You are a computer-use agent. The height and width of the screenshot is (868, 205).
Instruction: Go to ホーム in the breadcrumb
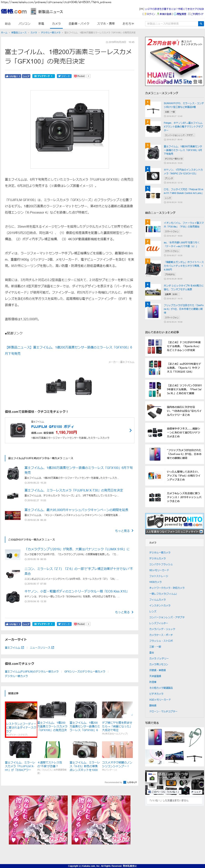pyautogui.click(x=4, y=33)
